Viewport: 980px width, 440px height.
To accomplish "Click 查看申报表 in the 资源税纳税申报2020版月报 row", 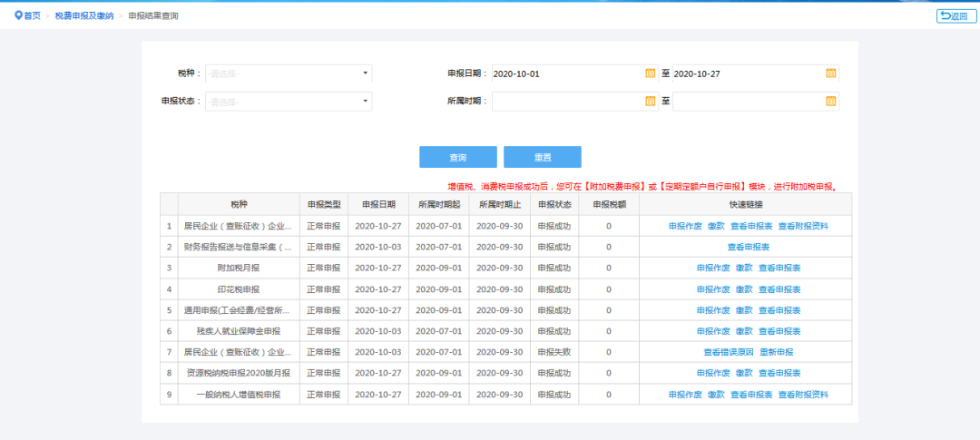I will pyautogui.click(x=779, y=373).
